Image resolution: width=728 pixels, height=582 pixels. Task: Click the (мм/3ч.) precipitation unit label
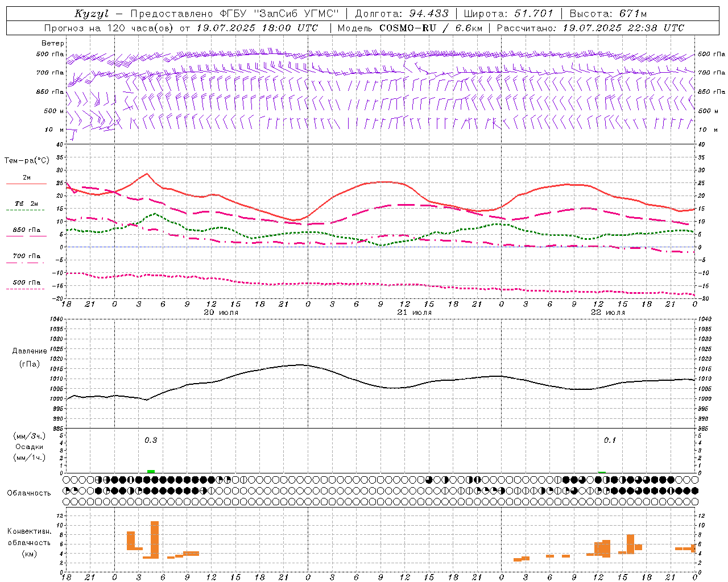pos(30,436)
